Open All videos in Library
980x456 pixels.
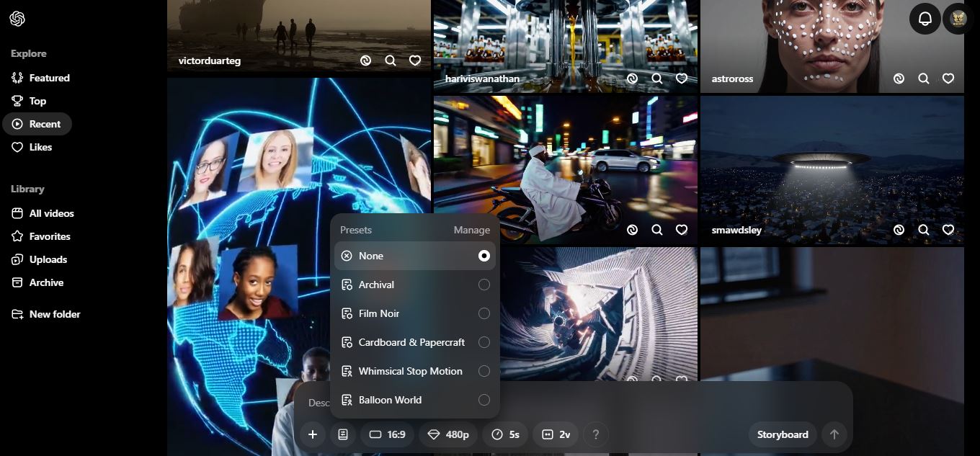click(51, 213)
